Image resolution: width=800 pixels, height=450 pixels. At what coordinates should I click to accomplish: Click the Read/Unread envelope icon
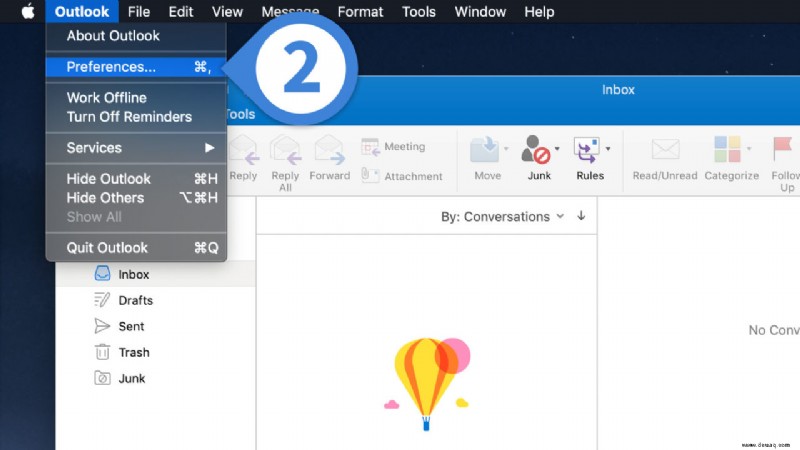[x=665, y=149]
